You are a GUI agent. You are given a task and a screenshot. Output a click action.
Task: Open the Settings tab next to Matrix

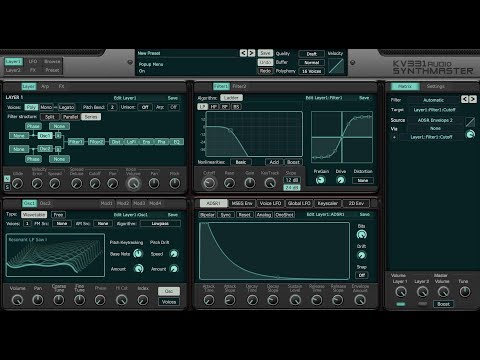[x=435, y=86]
